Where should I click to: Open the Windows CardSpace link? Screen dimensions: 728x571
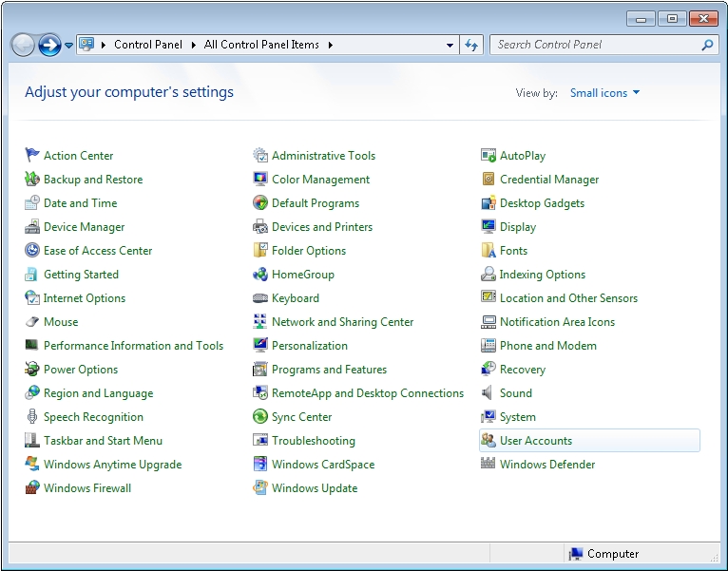(323, 465)
